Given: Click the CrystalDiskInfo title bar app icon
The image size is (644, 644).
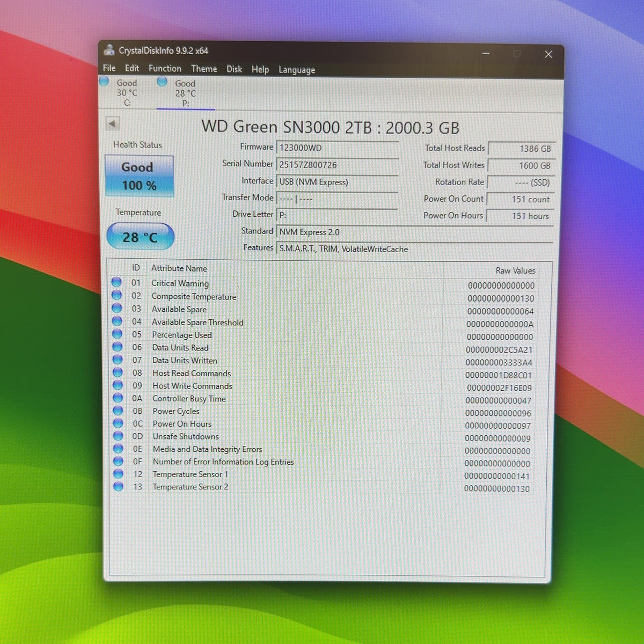Looking at the screenshot, I should 109,50.
